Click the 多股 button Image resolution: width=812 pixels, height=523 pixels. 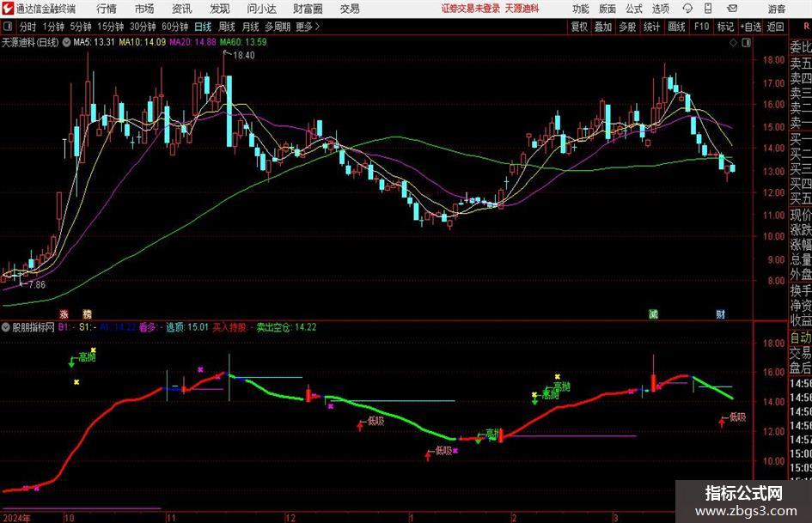627,27
